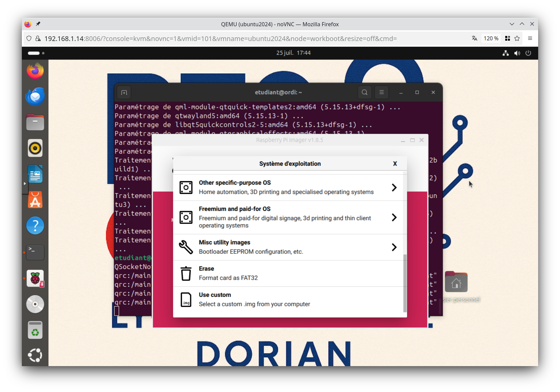
Task: Expand Freemium and paid-for OS chevron
Action: click(394, 218)
